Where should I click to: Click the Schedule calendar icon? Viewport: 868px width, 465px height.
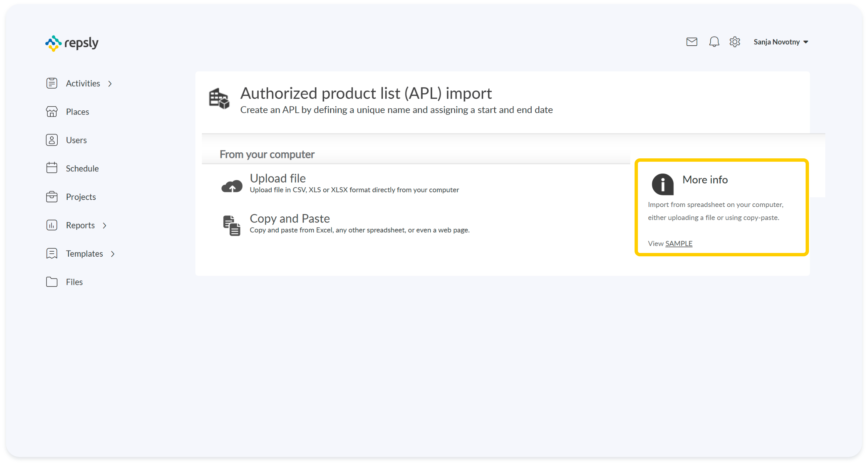52,168
